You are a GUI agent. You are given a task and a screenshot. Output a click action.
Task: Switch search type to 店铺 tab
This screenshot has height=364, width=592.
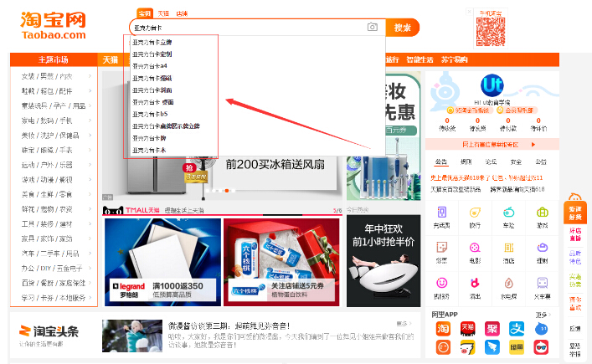pyautogui.click(x=182, y=13)
